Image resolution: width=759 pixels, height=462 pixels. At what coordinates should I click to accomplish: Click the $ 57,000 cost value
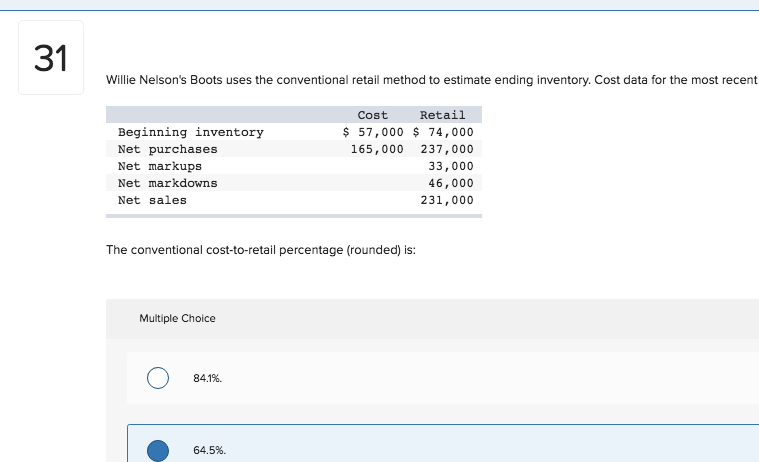(x=373, y=132)
